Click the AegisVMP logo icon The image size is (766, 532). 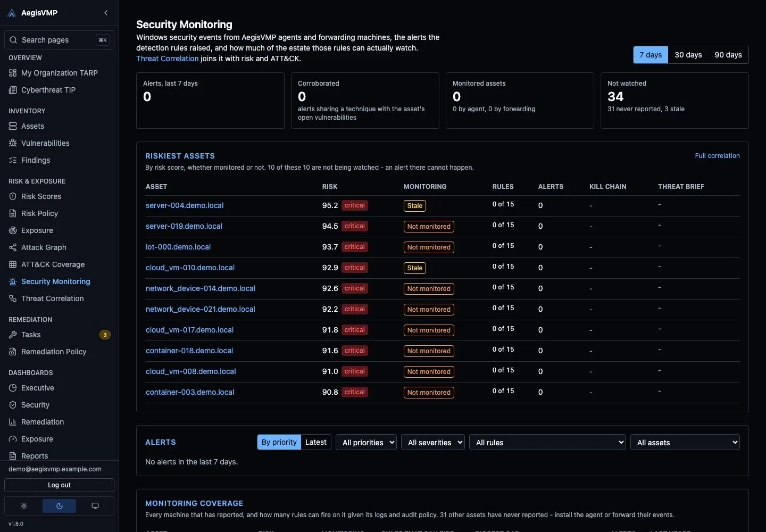pyautogui.click(x=12, y=13)
